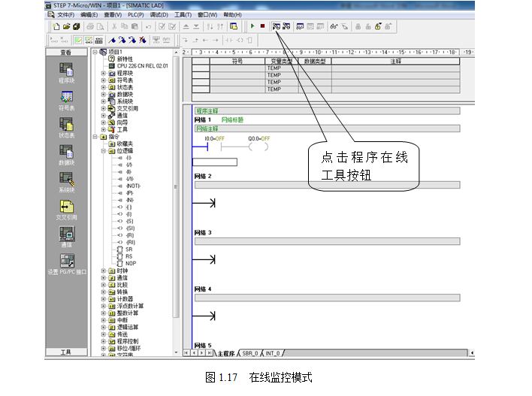
Task: Open the 窗口(W) menu
Action: pyautogui.click(x=207, y=15)
